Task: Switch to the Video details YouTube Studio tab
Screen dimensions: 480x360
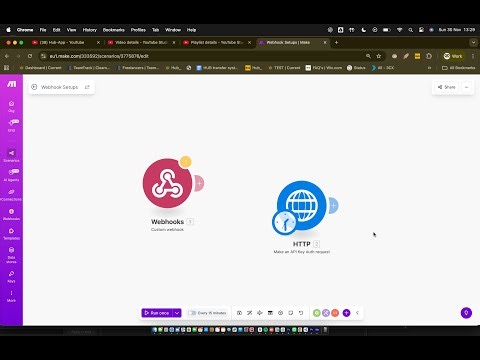Action: [x=142, y=43]
